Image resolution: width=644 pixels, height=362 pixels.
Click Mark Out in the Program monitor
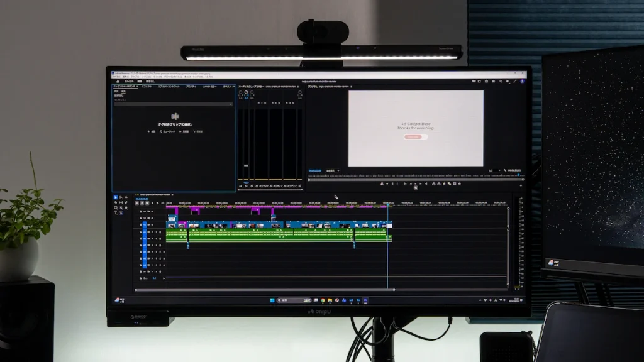point(397,184)
